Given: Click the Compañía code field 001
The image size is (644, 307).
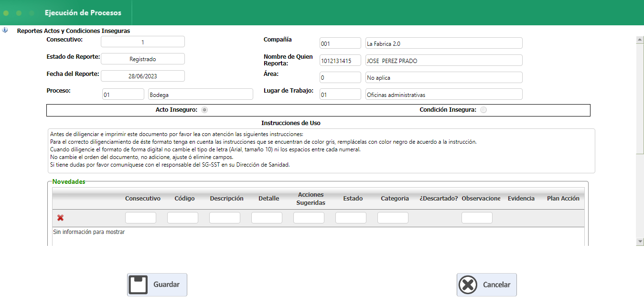Looking at the screenshot, I should click(340, 43).
